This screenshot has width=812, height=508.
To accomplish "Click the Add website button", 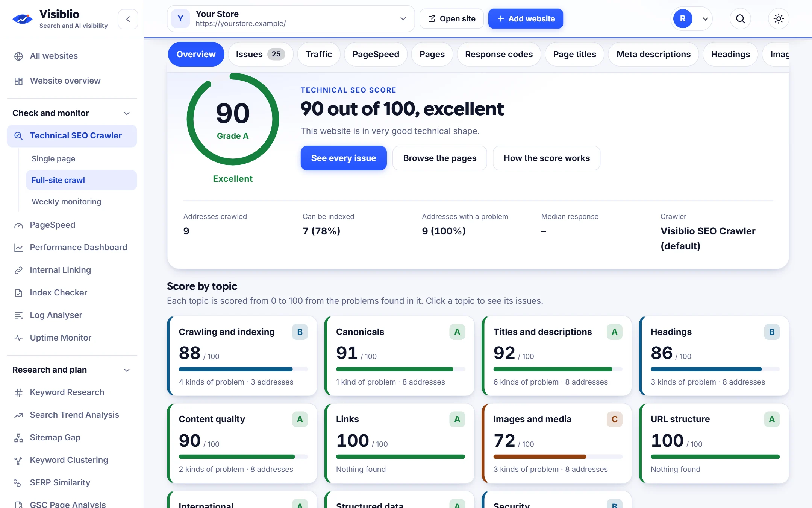I will [x=526, y=19].
